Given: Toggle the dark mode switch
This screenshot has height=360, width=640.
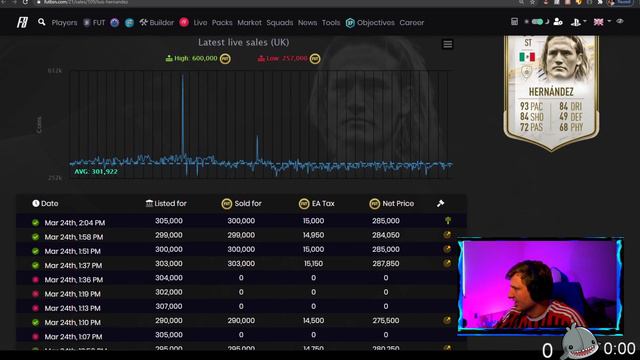Looking at the screenshot, I should 537,22.
